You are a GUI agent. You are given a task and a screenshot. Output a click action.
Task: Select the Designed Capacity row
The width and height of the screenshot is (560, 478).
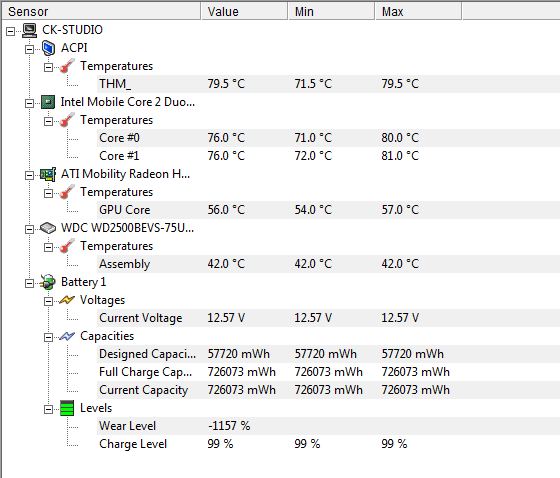point(328,354)
